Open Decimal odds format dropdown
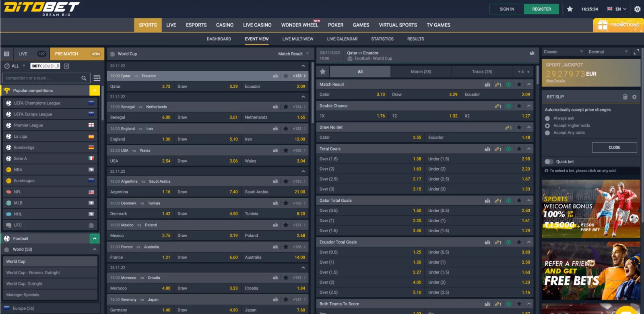This screenshot has width=644, height=314. (x=608, y=52)
